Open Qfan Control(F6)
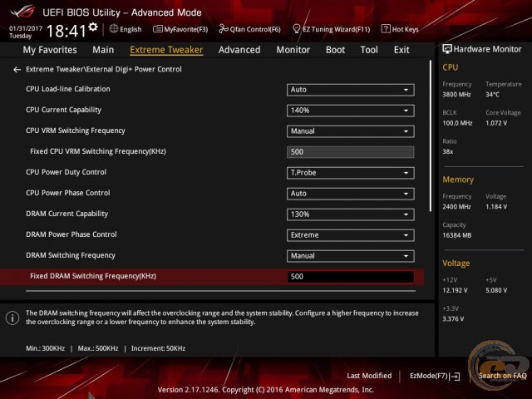The width and height of the screenshot is (532, 399). [x=249, y=29]
